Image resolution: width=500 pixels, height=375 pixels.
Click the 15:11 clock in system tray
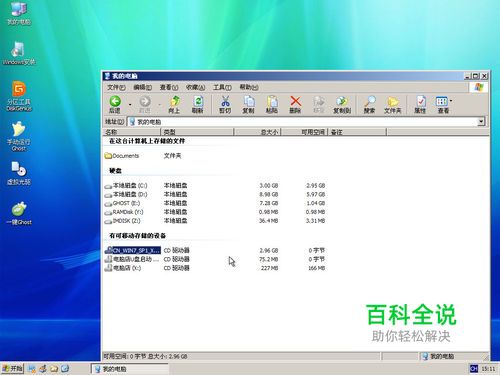pos(488,369)
